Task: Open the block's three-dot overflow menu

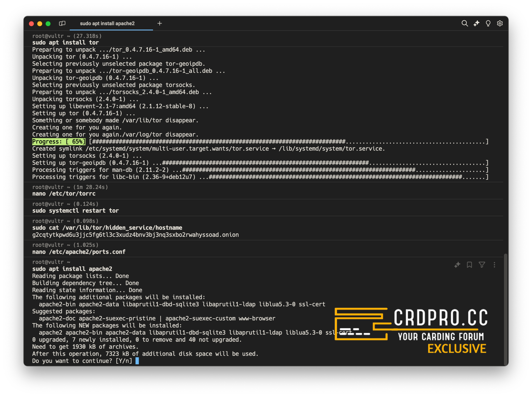Action: pos(494,265)
